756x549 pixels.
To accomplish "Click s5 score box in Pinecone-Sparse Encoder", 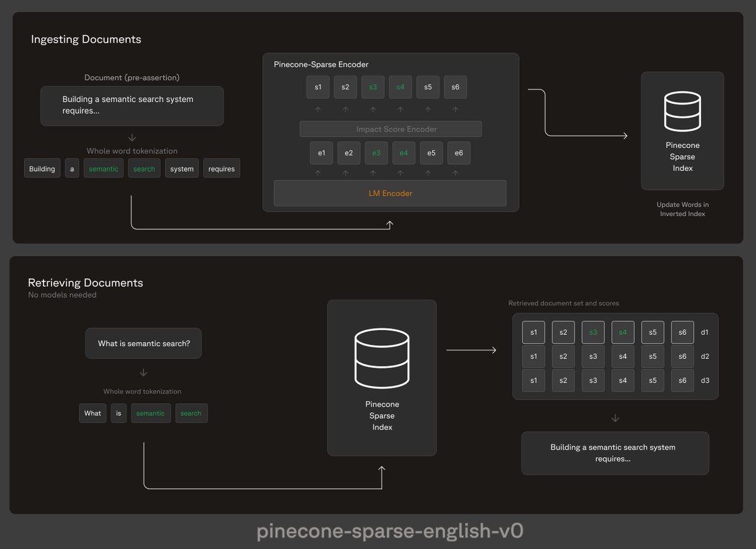I will tap(428, 87).
